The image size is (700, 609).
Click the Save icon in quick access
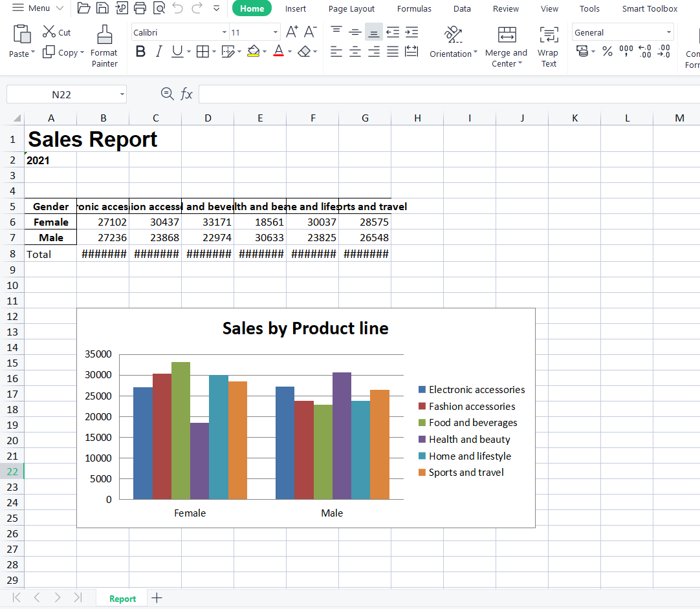tap(103, 8)
